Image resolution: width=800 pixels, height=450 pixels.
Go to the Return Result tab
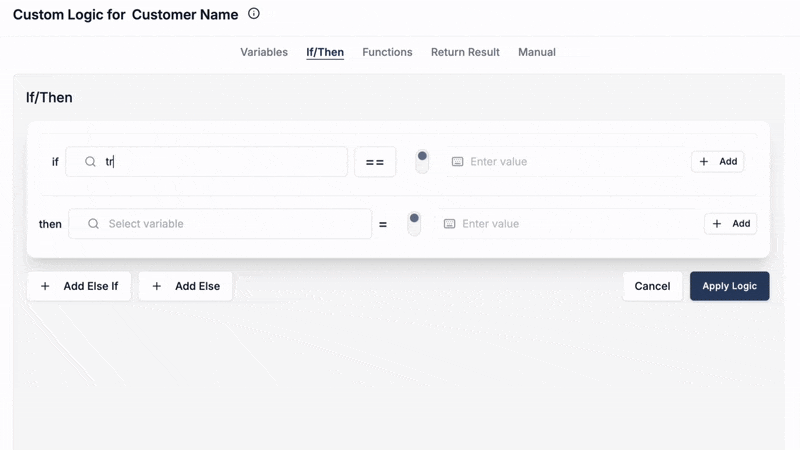(465, 52)
